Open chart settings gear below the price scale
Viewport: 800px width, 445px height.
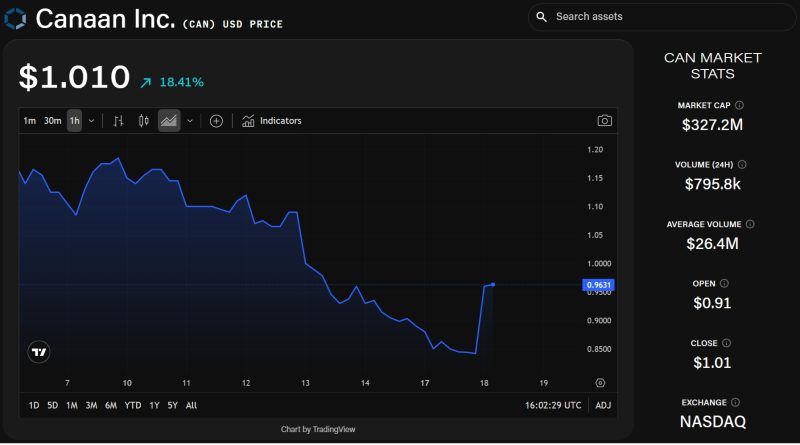coord(600,382)
